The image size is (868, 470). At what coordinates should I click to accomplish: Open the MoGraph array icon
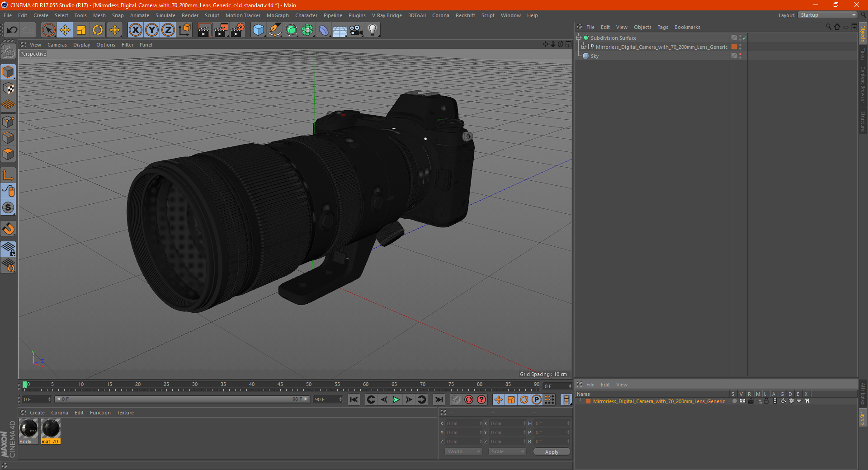(x=307, y=30)
